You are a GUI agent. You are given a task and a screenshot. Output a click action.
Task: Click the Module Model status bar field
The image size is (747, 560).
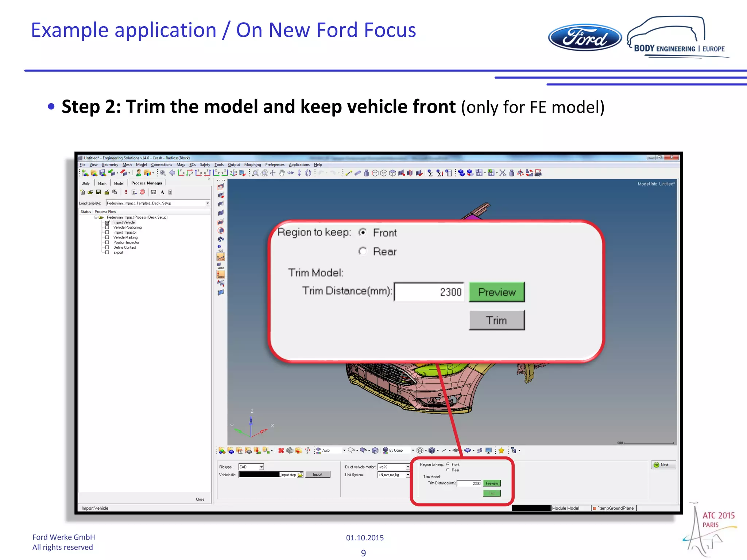click(x=571, y=508)
